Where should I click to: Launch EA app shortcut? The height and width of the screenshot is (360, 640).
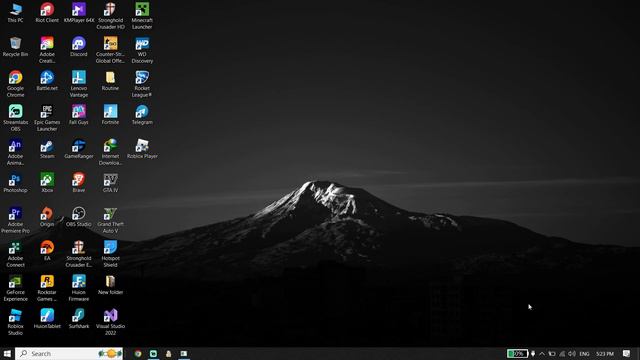point(47,251)
